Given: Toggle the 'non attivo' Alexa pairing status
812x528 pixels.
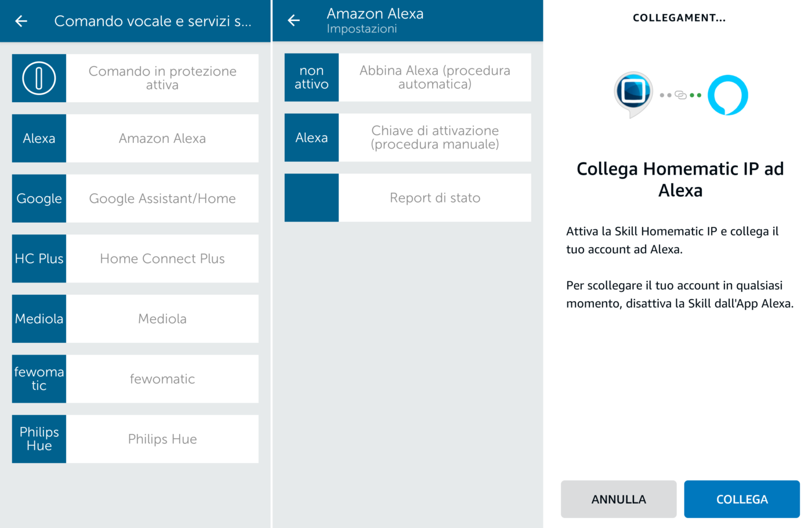Looking at the screenshot, I should tap(311, 78).
